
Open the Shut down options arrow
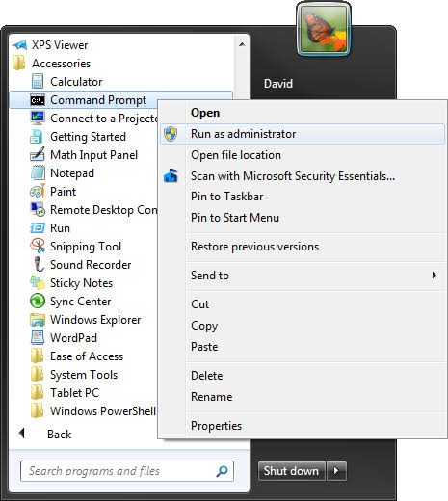(x=336, y=471)
